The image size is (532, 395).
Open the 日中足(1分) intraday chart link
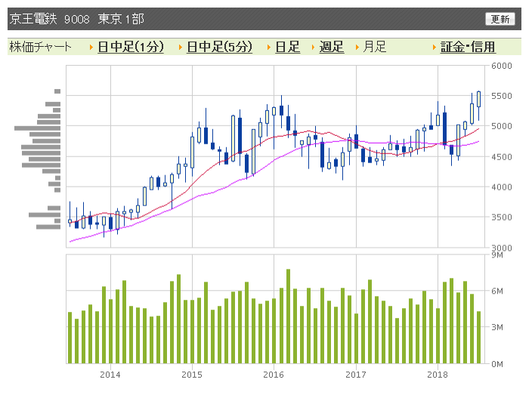131,47
